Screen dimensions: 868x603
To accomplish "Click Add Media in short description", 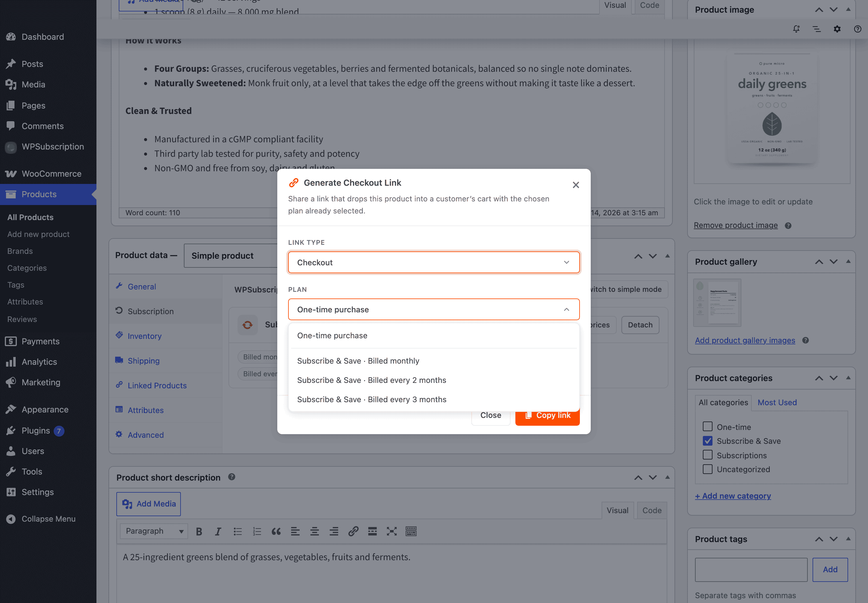I will tap(149, 504).
